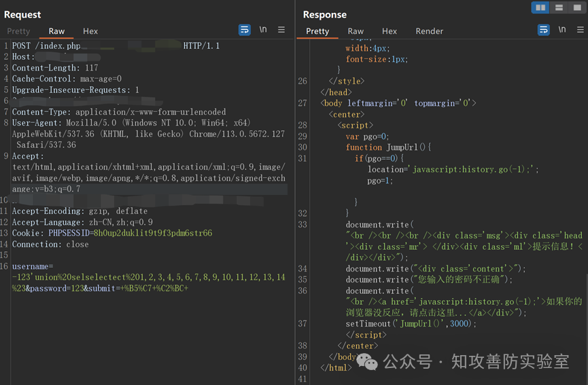Click the User-Agent Mozilla header line

pos(131,123)
